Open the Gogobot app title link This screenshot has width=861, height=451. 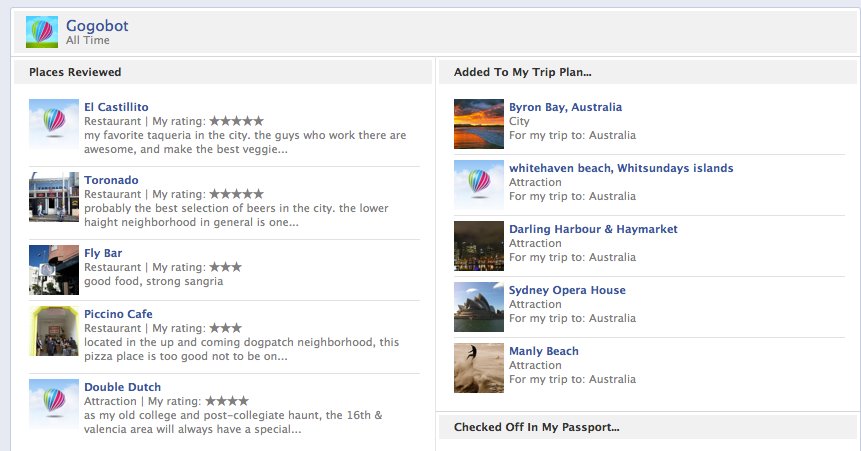click(x=97, y=26)
